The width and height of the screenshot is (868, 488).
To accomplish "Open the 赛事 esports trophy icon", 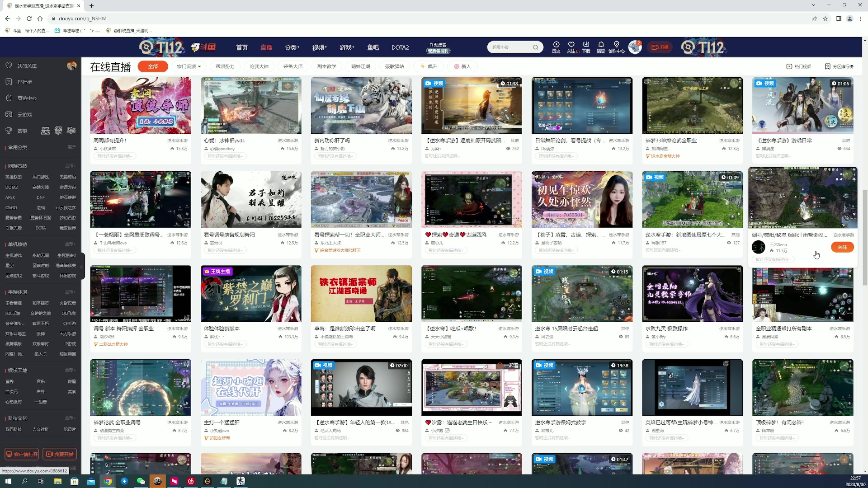I will coord(22,131).
